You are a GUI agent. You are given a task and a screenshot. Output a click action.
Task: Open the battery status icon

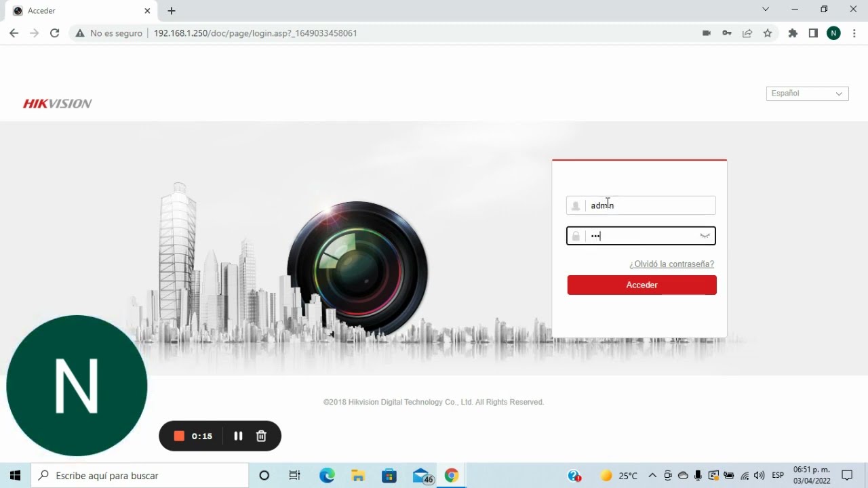(x=729, y=476)
